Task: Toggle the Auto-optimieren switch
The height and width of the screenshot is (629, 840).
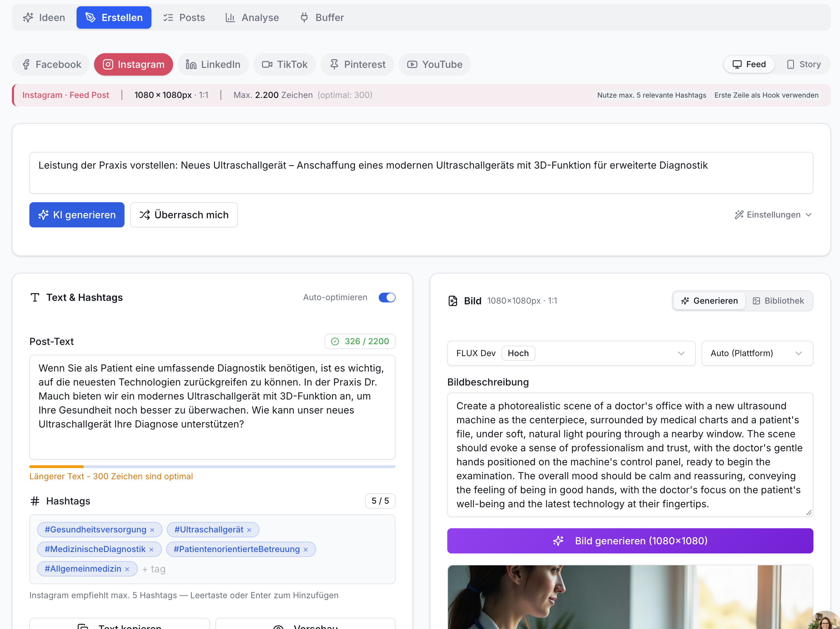Action: coord(387,297)
